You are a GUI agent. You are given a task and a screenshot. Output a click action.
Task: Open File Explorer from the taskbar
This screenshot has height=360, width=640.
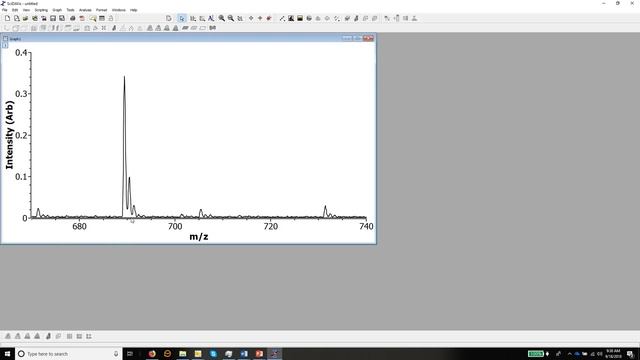tap(182, 353)
